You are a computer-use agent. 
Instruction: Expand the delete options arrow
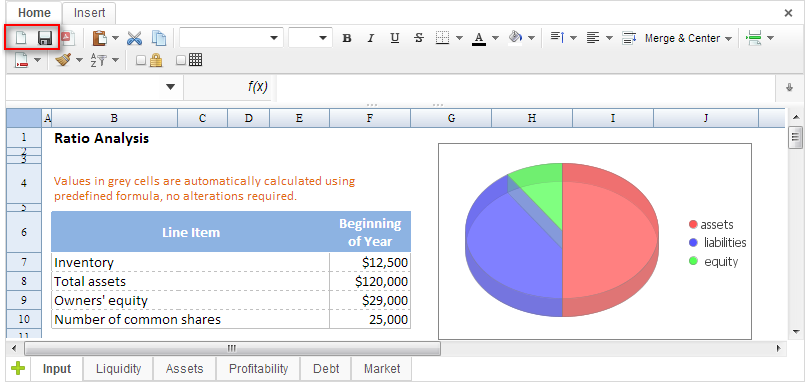(37, 60)
